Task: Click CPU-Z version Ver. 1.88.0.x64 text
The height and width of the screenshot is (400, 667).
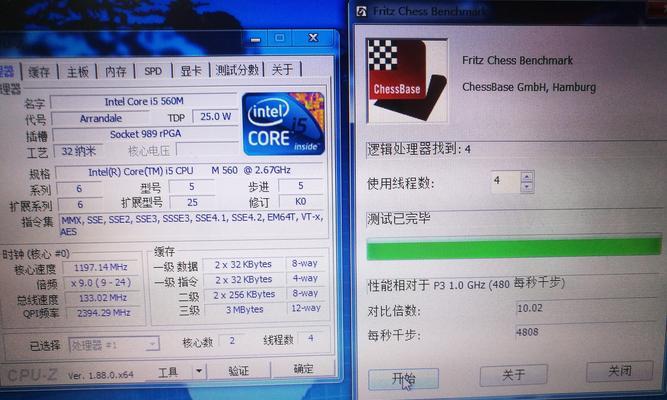Action: tap(100, 375)
